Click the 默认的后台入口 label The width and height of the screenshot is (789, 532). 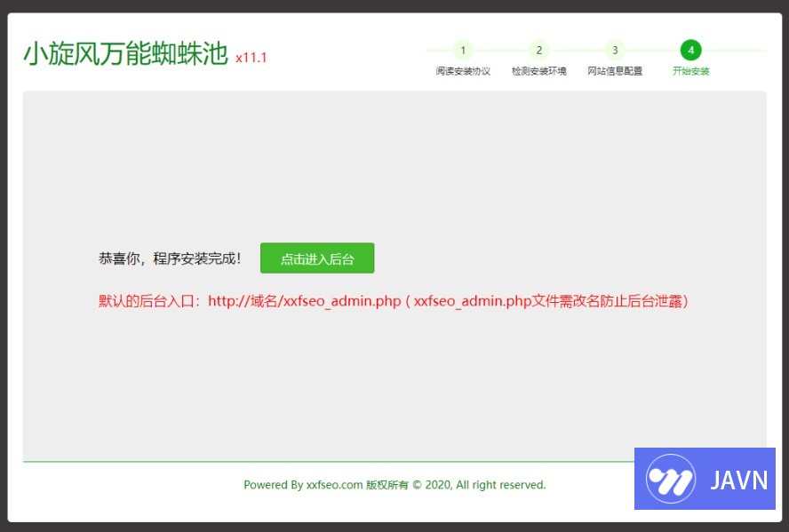151,301
